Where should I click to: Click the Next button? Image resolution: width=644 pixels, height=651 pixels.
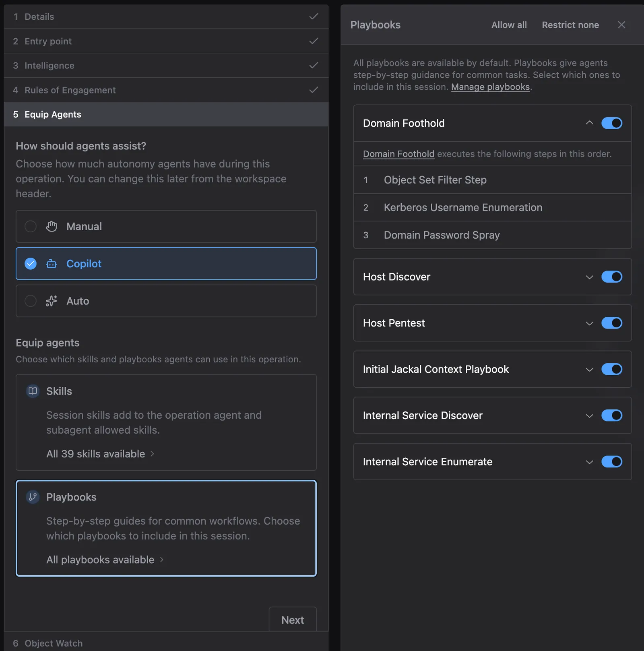click(x=293, y=620)
